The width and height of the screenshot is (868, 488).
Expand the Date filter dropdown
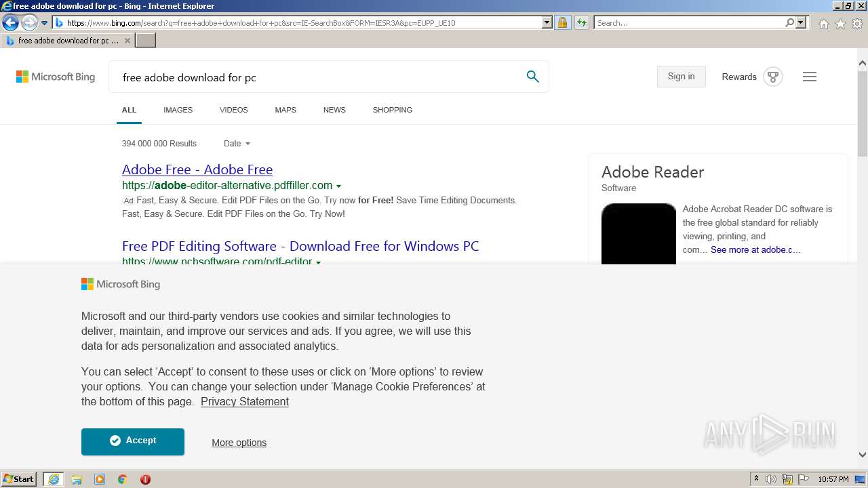coord(237,144)
